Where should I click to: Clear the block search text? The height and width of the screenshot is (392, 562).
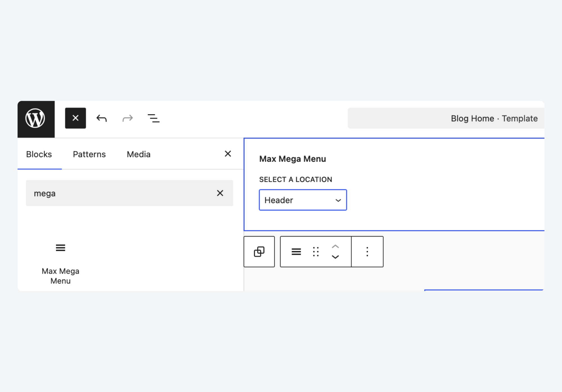[220, 193]
